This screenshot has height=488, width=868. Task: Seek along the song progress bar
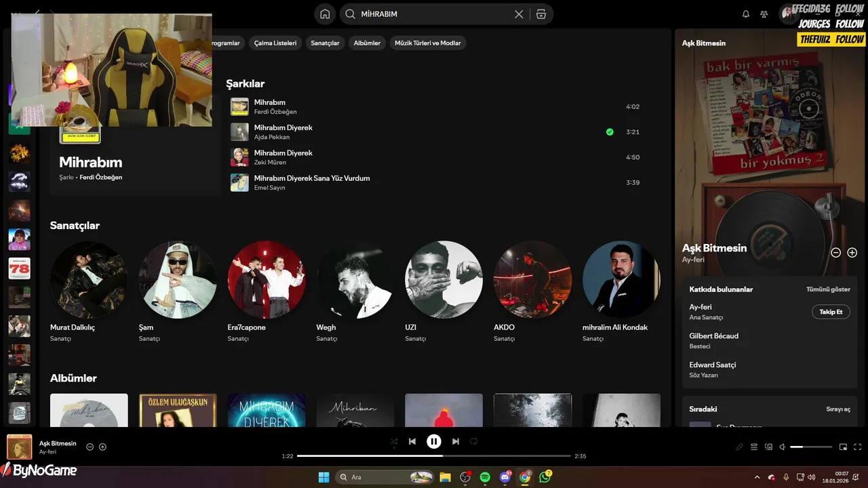[x=434, y=456]
